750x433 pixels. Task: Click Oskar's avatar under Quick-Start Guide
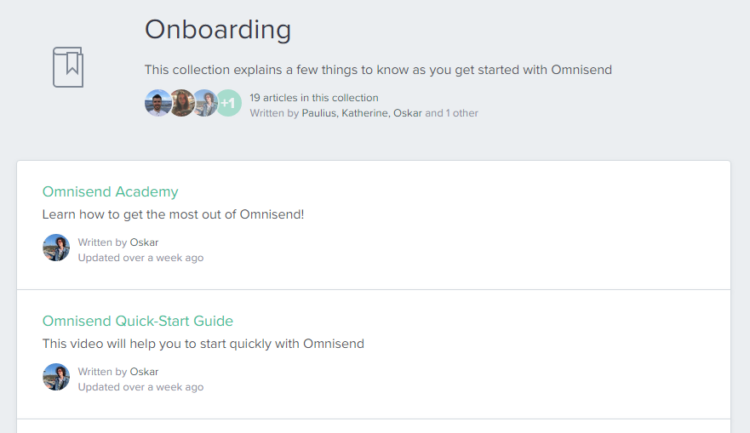click(x=56, y=377)
